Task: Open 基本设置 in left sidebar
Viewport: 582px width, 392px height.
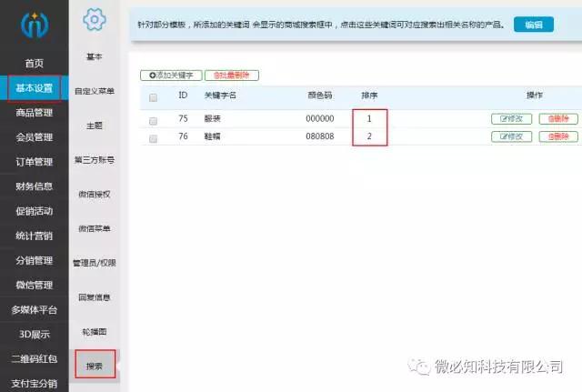Action: (34, 88)
